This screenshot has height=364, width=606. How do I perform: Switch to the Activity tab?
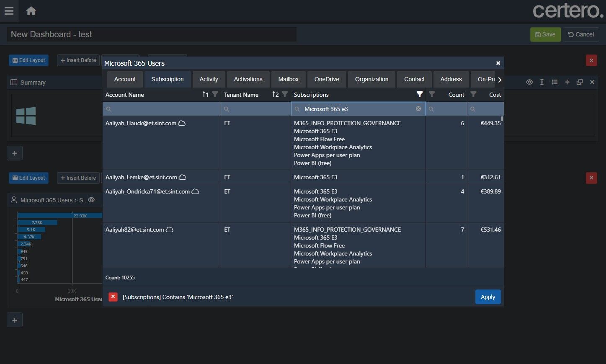tap(209, 79)
